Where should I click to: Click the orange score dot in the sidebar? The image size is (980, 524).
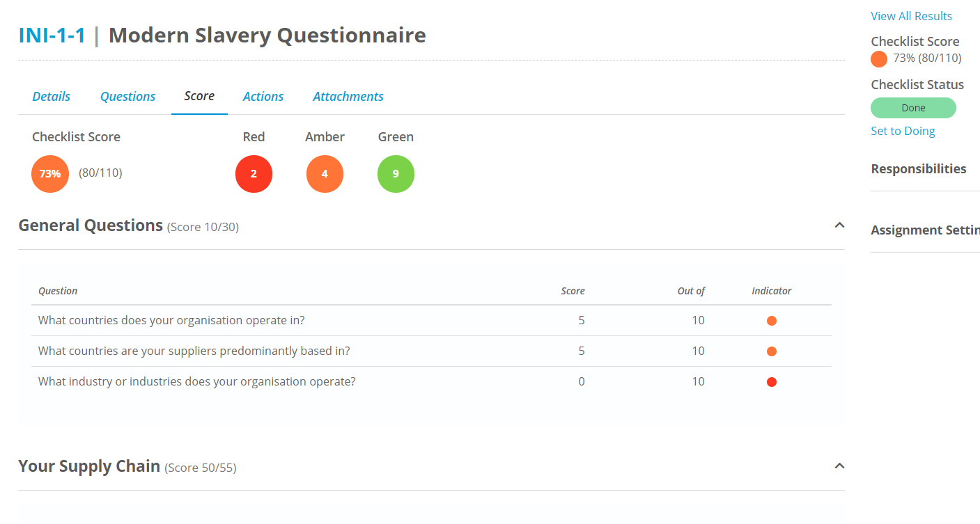point(878,58)
